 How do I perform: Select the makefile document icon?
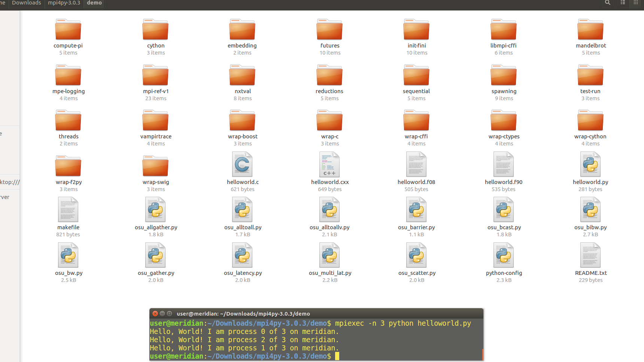coord(68,210)
